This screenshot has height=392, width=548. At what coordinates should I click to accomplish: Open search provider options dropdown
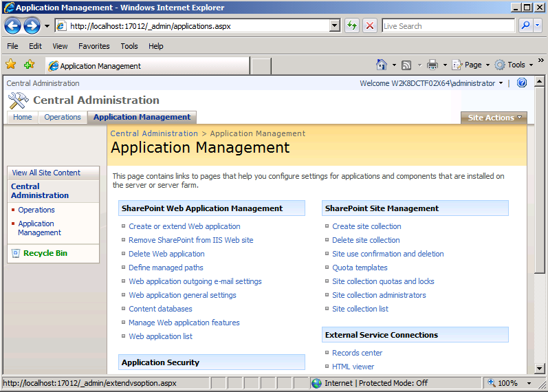click(538, 25)
